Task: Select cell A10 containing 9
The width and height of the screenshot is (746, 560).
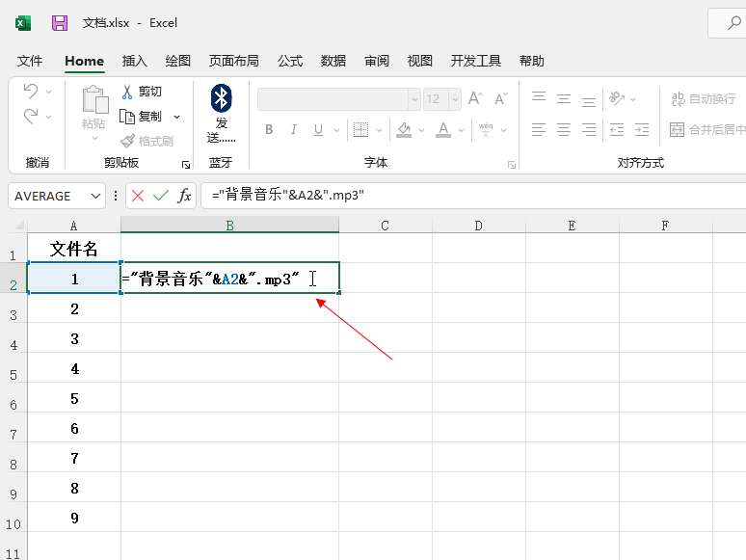Action: 74,518
